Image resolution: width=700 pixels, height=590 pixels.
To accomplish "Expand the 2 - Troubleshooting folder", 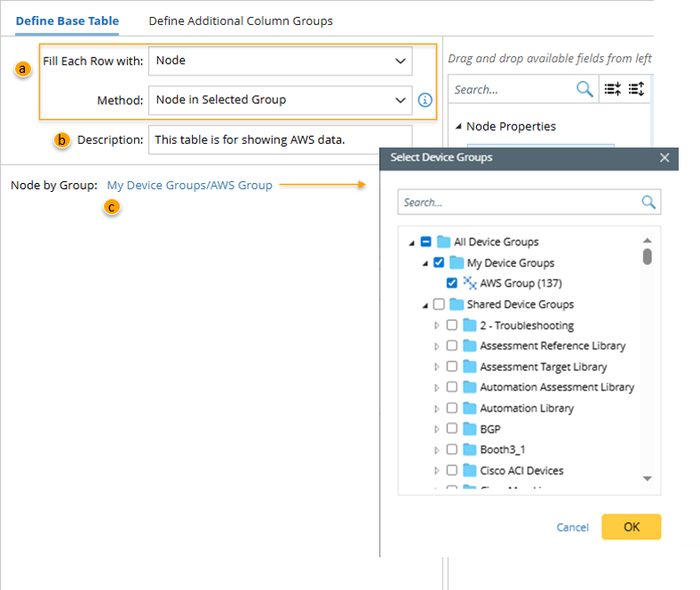I will pos(436,326).
